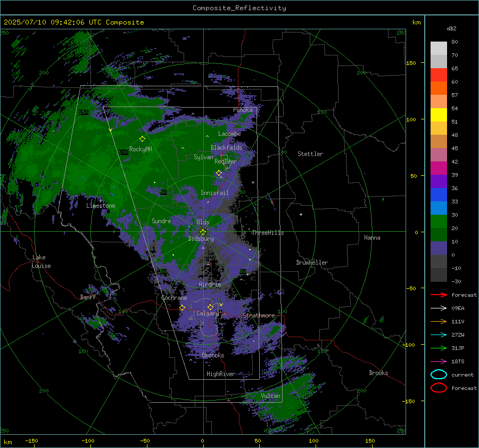Viewport: 479px width, 448px height.
Task: Click the Brooks city label
Action: (378, 373)
